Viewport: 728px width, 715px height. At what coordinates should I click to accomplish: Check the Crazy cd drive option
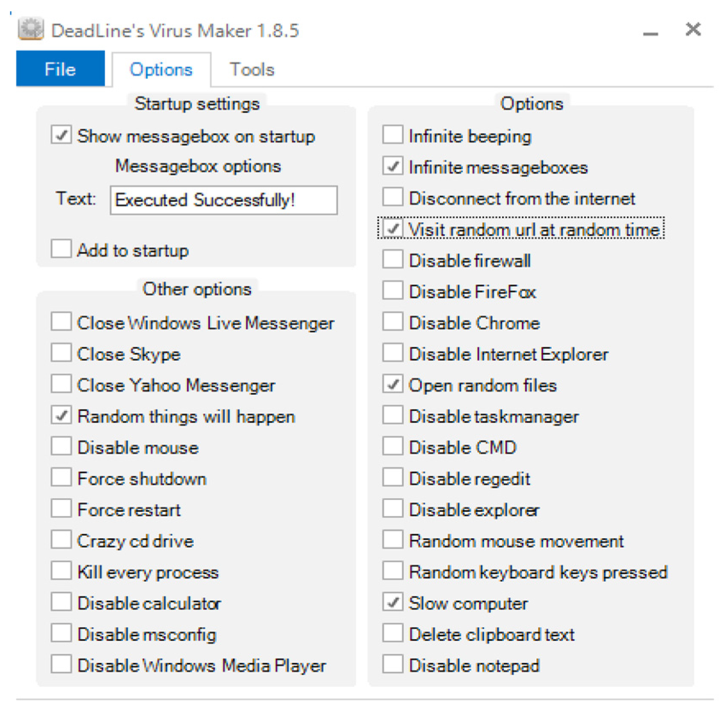point(61,540)
